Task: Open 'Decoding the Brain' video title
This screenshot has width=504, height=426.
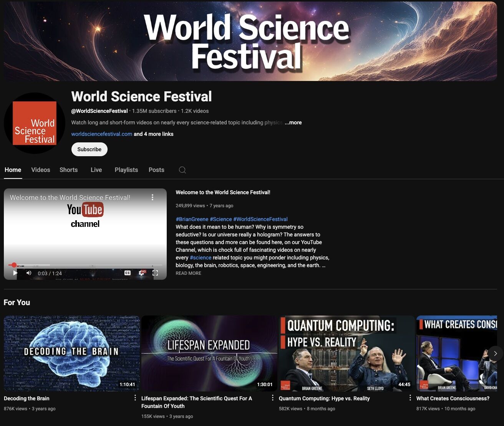Action: (x=27, y=398)
